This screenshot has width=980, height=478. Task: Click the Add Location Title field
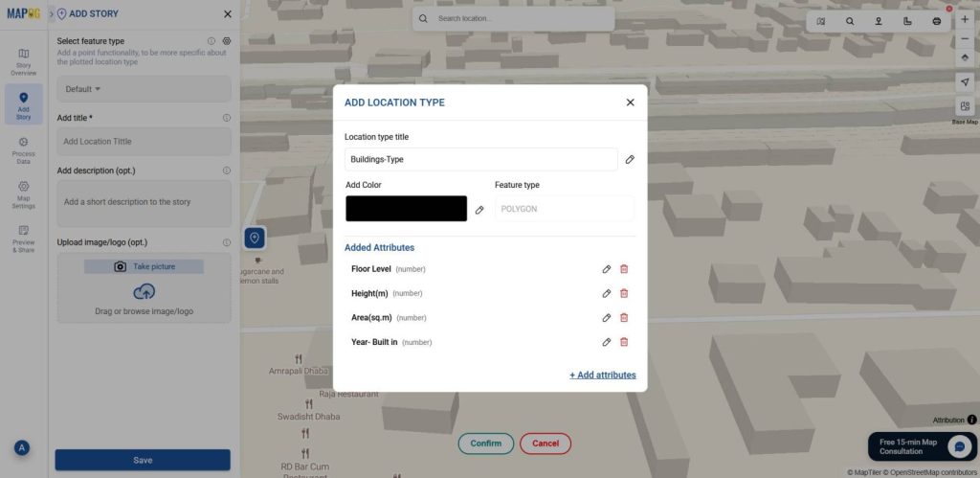point(145,142)
